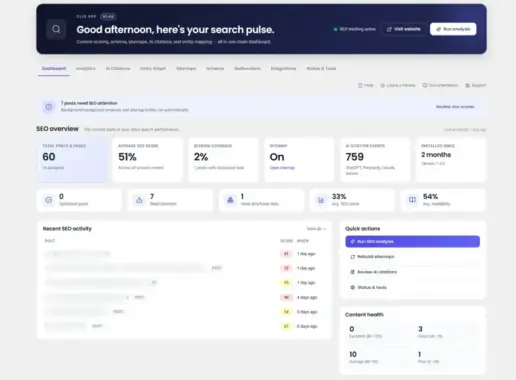Click the Content health count 10
516x380 pixels.
coord(353,354)
